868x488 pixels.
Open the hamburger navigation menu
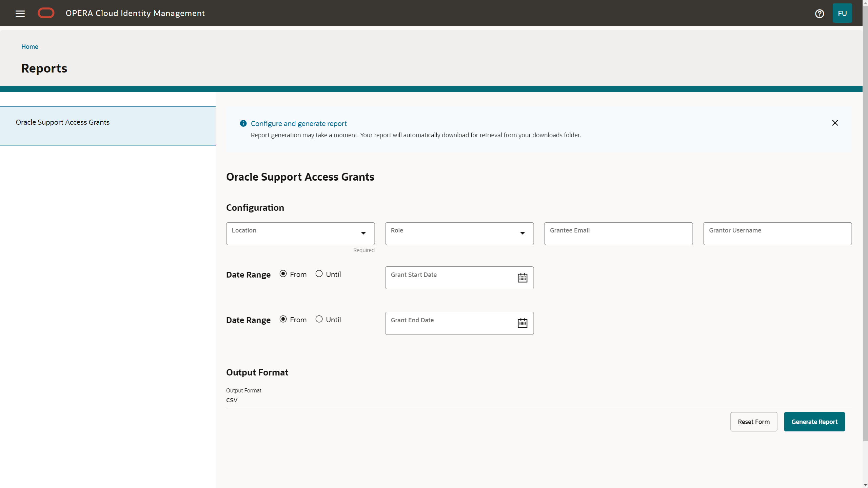(20, 13)
